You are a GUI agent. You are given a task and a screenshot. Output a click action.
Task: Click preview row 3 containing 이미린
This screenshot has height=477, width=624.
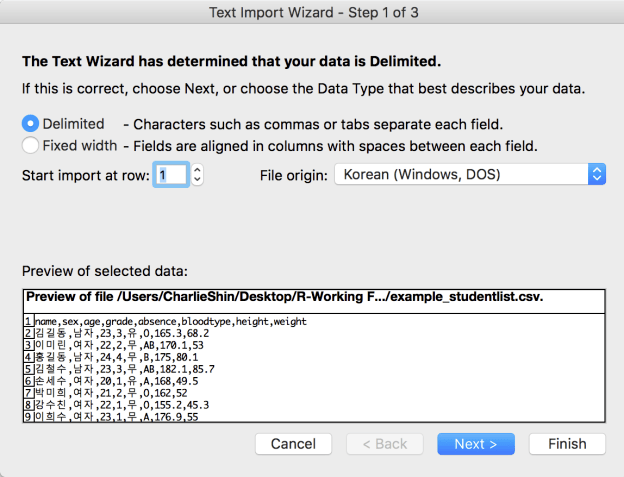click(119, 345)
